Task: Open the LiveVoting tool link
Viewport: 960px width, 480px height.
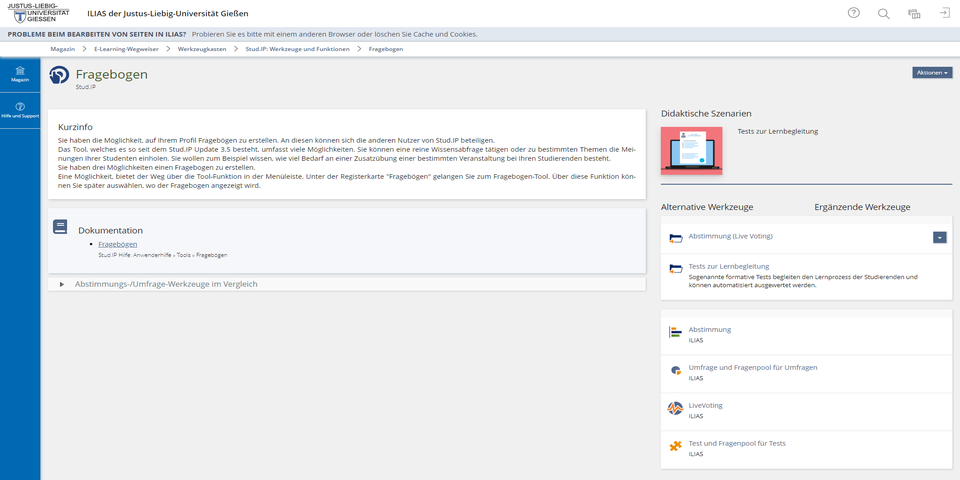Action: pyautogui.click(x=705, y=405)
